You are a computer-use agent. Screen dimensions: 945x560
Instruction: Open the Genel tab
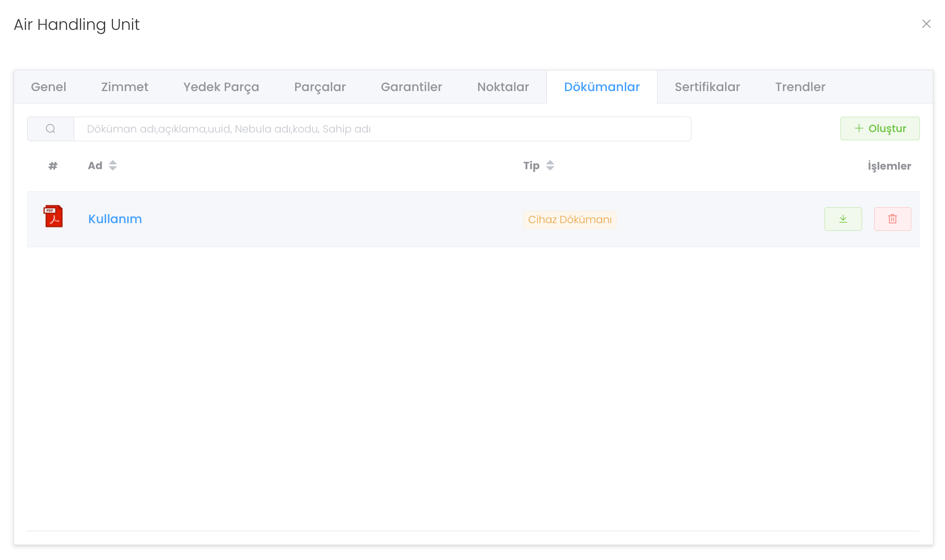click(49, 87)
